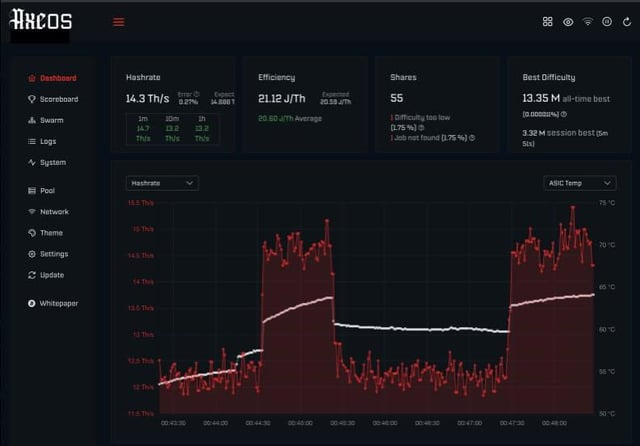Open the ASIC Temp chart series dropdown
Viewport: 640px width, 446px height.
[x=580, y=183]
